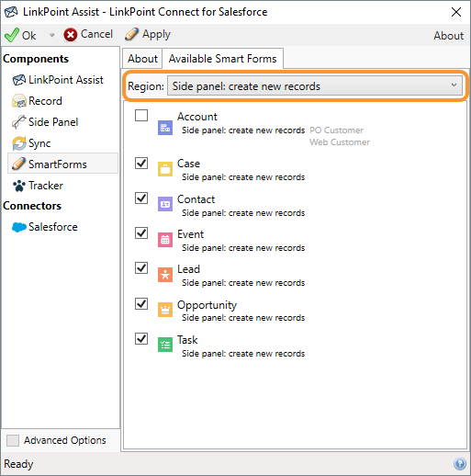Screen dimensions: 471x476
Task: Click the Lead form name
Action: [x=188, y=269]
